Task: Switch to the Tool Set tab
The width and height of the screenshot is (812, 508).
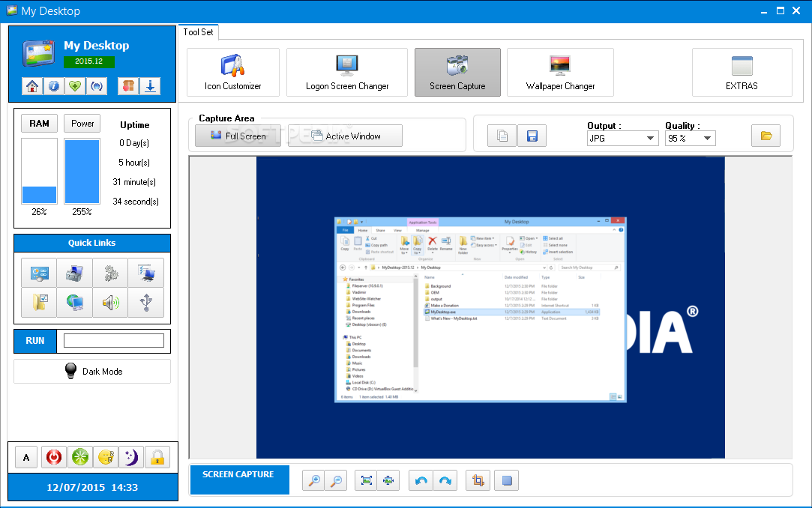Action: tap(198, 32)
